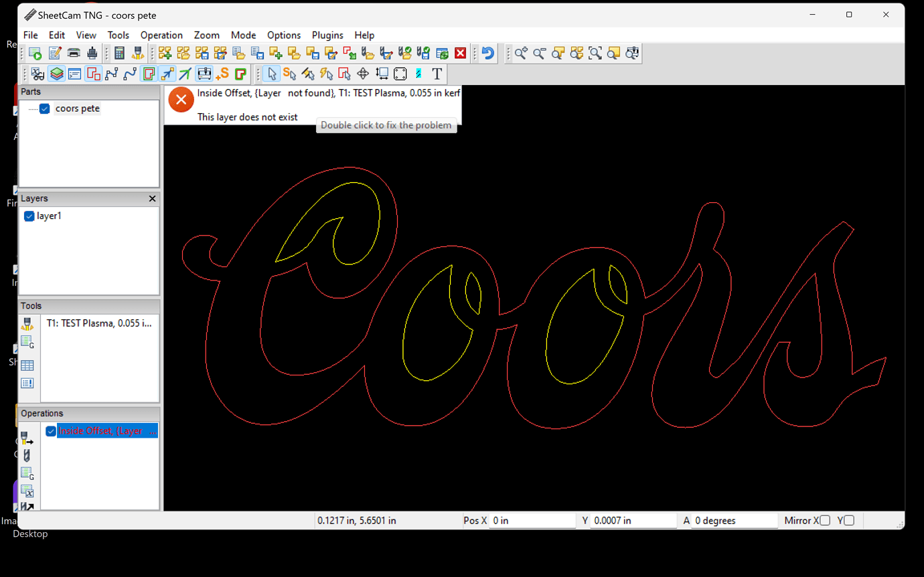Toggle the layer1 visibility checkbox
This screenshot has height=577, width=924.
click(29, 216)
